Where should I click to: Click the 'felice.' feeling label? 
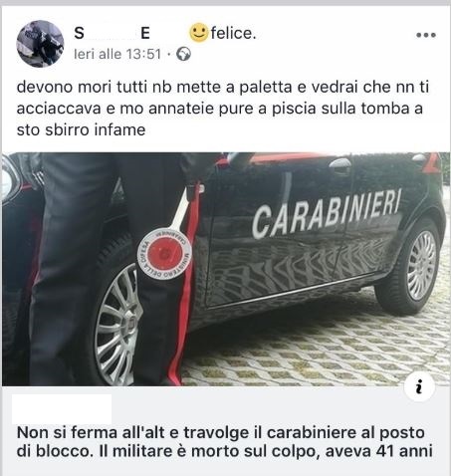click(233, 33)
